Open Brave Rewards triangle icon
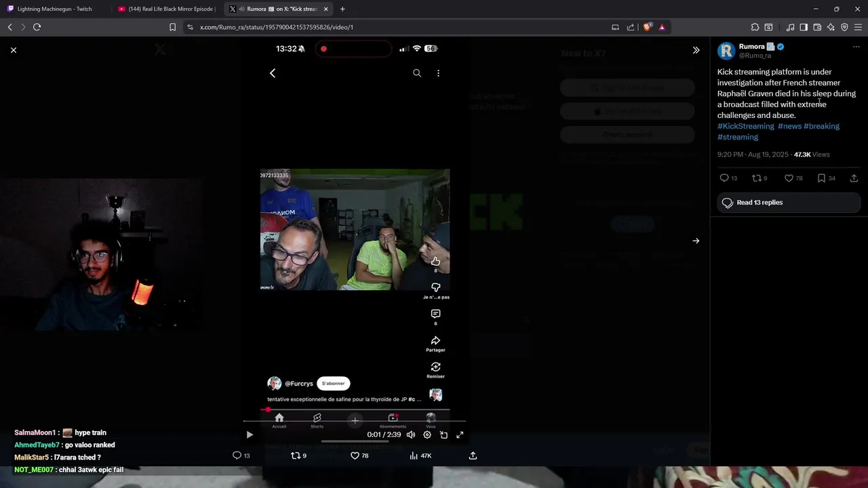Image resolution: width=868 pixels, height=488 pixels. [662, 27]
